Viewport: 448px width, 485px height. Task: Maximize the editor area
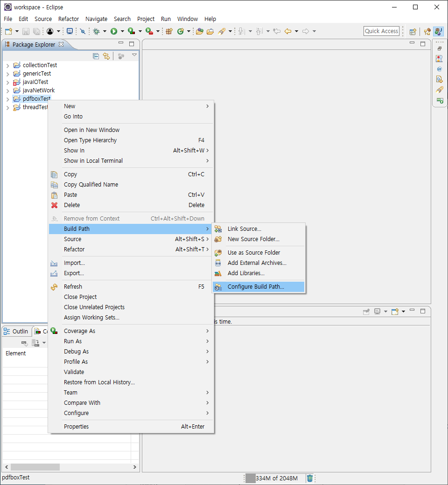[x=423, y=44]
